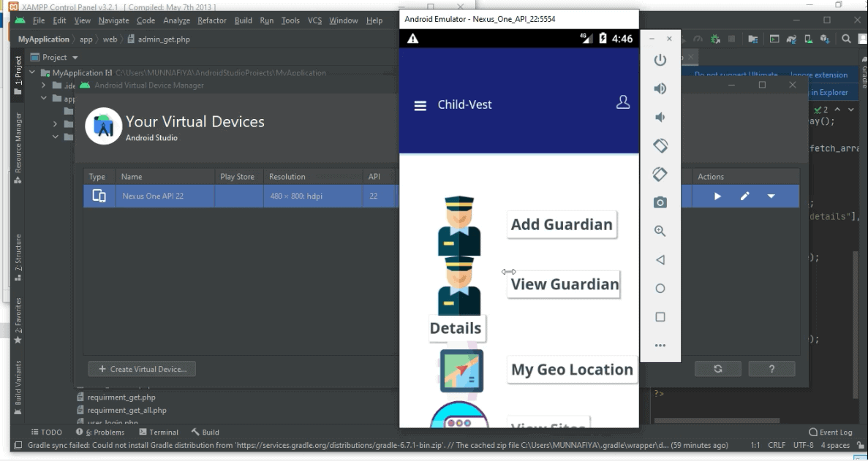
Task: Click the emulator volume up icon
Action: pos(660,88)
